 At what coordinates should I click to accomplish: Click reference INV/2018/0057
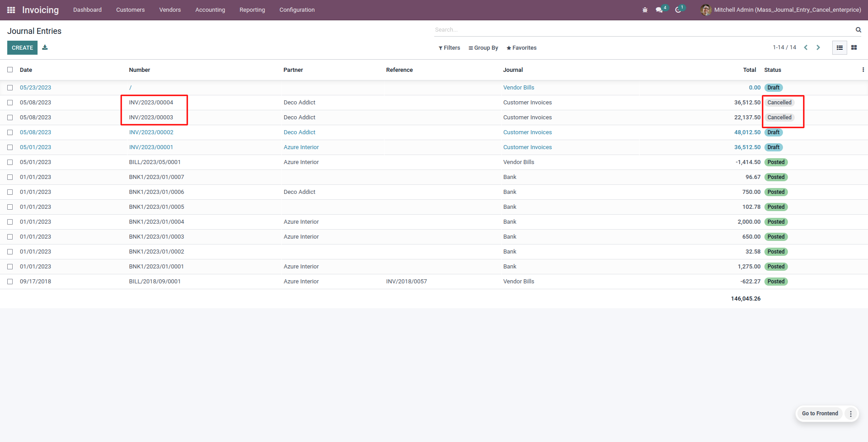406,282
